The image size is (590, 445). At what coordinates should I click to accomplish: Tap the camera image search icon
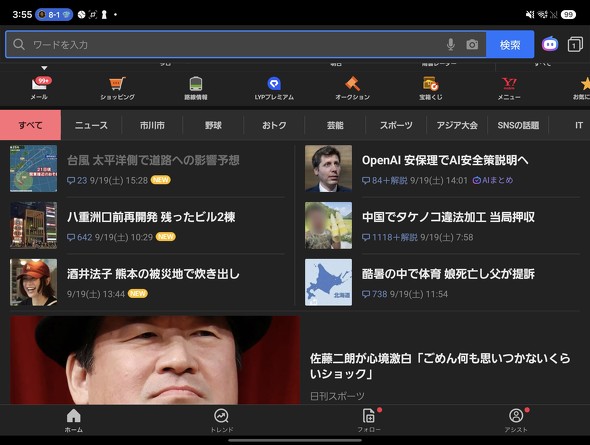472,45
